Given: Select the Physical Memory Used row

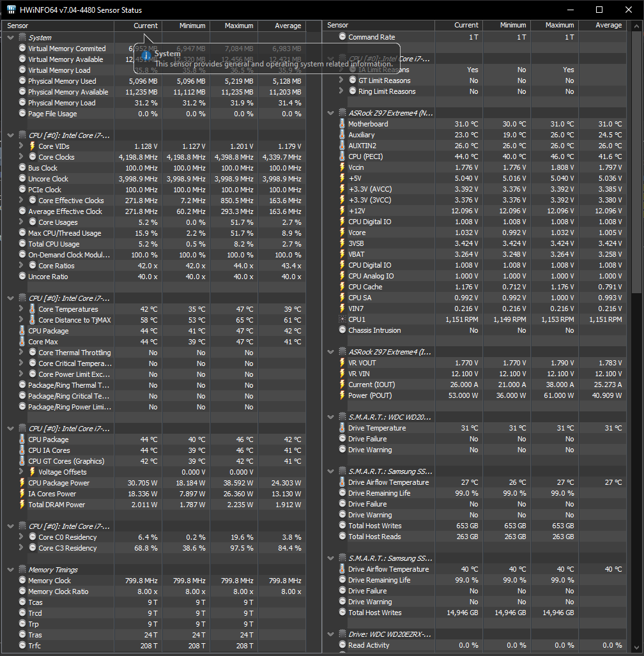Looking at the screenshot, I should [153, 81].
